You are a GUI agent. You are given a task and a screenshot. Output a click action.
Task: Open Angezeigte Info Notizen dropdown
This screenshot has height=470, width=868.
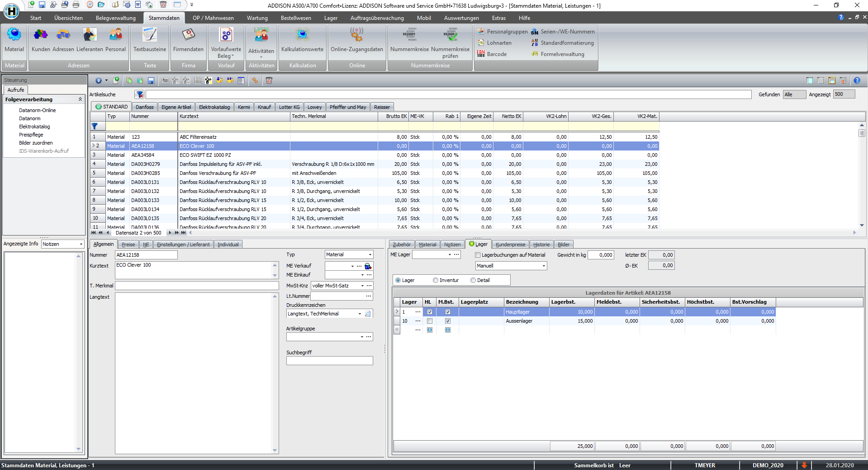(81, 244)
